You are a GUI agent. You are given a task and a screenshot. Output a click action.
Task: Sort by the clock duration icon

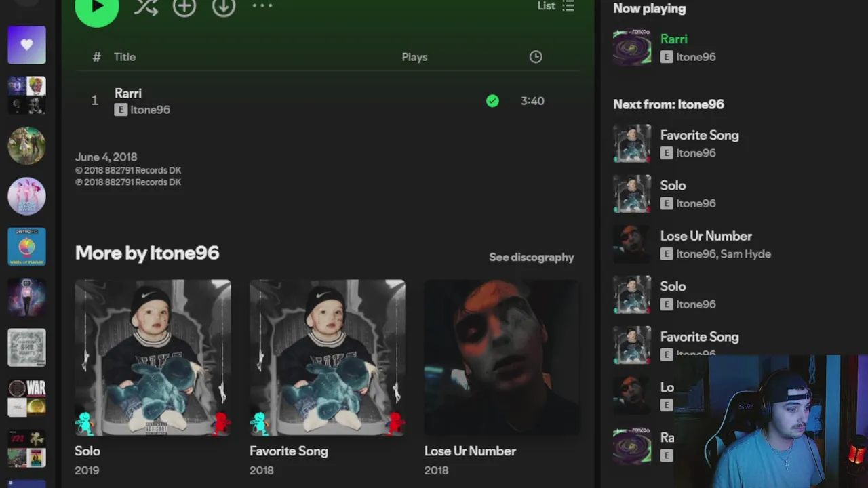point(536,57)
